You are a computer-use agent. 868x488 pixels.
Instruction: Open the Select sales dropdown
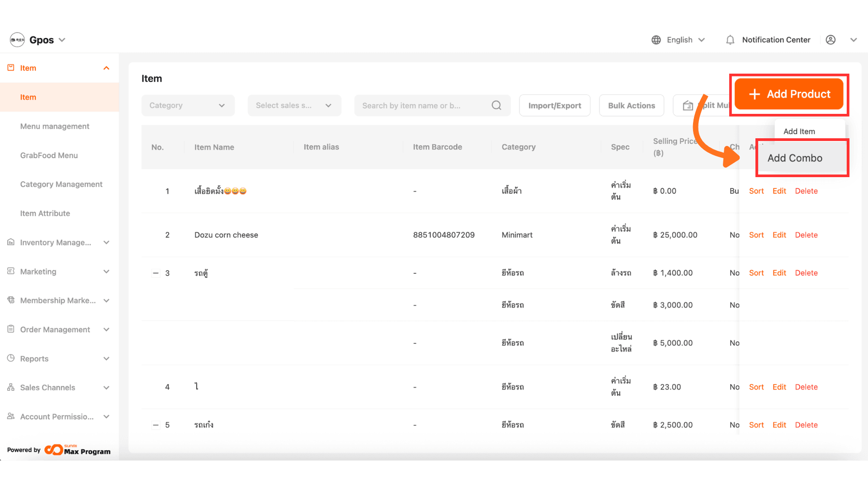pos(294,105)
